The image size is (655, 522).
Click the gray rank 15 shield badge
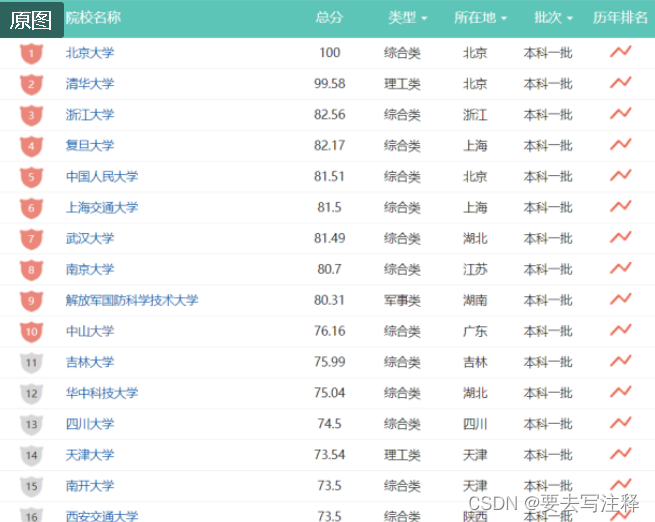click(31, 486)
